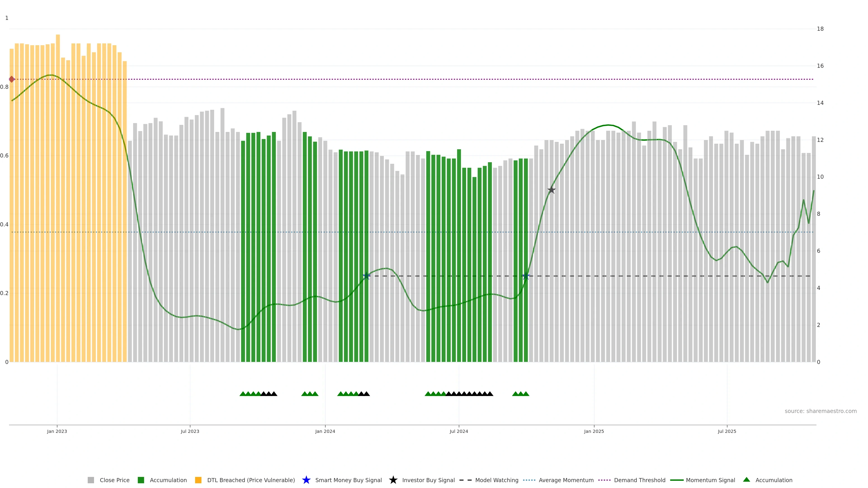Click the green triangle Accumulation legend icon
Screen dimensions: 868x488
746,480
